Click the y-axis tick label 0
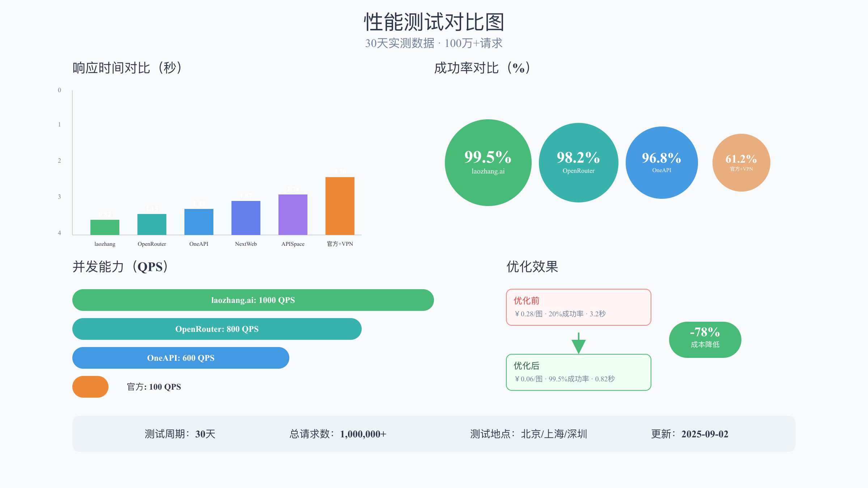 (x=60, y=90)
